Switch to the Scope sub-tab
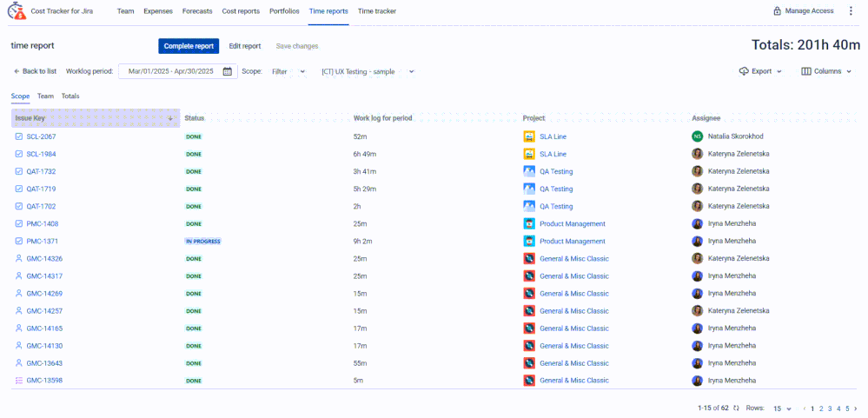This screenshot has height=418, width=868. (x=21, y=96)
